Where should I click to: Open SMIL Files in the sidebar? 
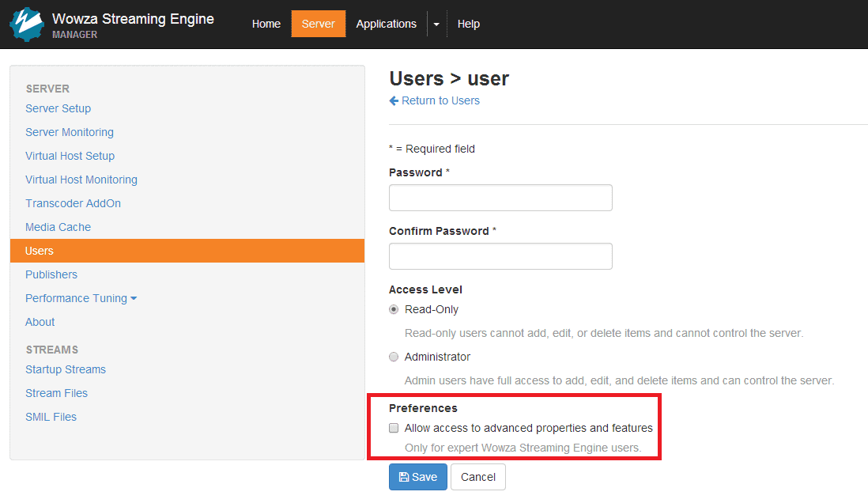pos(51,417)
